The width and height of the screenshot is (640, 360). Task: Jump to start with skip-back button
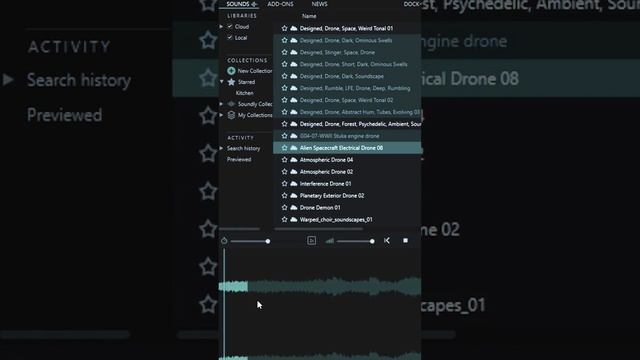pyautogui.click(x=387, y=240)
